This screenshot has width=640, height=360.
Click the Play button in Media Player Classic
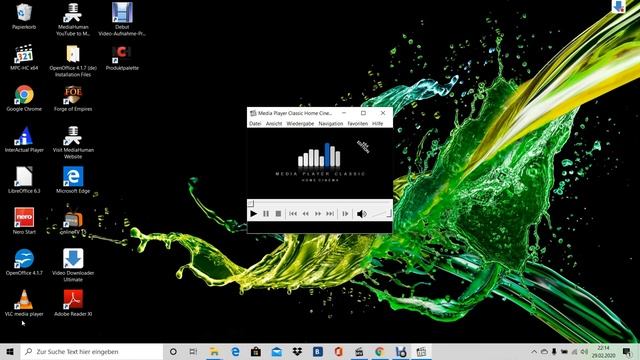[x=253, y=213]
